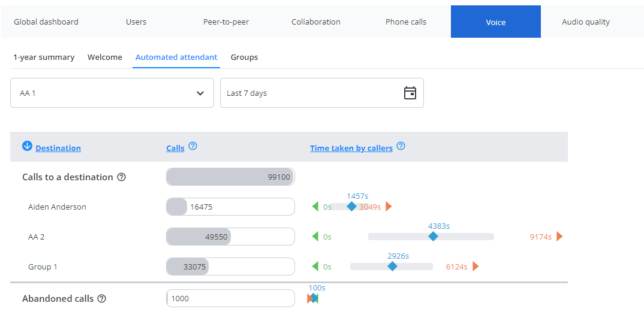
Task: Click the Aiden Anderson 16475 calls bar
Action: (x=230, y=207)
